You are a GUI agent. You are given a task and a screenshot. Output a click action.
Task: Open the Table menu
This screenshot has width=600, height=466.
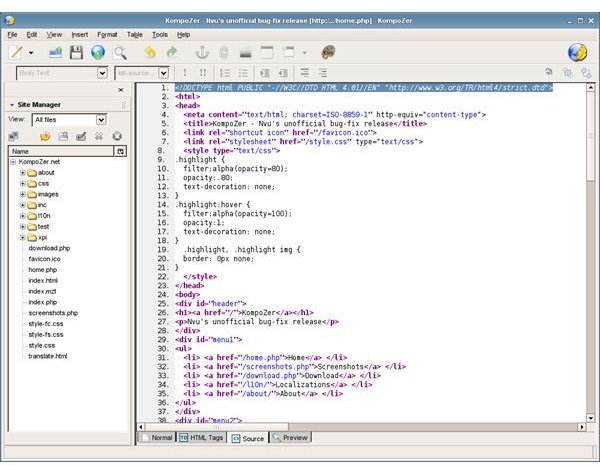coord(135,35)
